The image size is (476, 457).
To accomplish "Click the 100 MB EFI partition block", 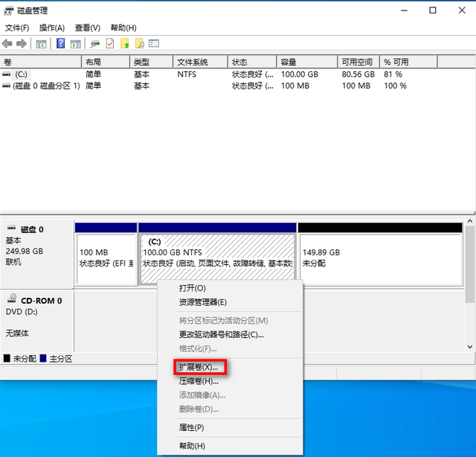I will pos(106,257).
